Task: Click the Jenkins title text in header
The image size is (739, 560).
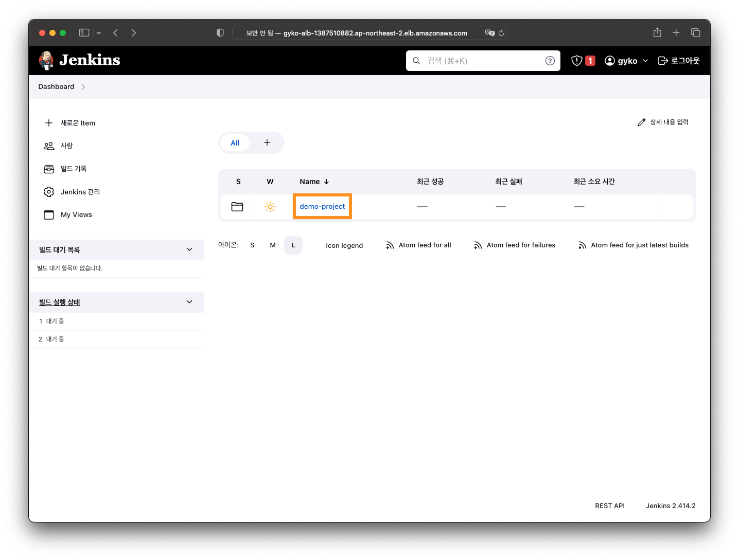Action: [x=90, y=60]
